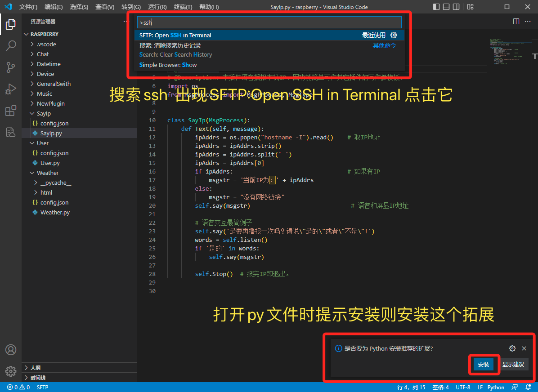This screenshot has width=538, height=392.
Task: Click the 显示建议 button
Action: (513, 364)
